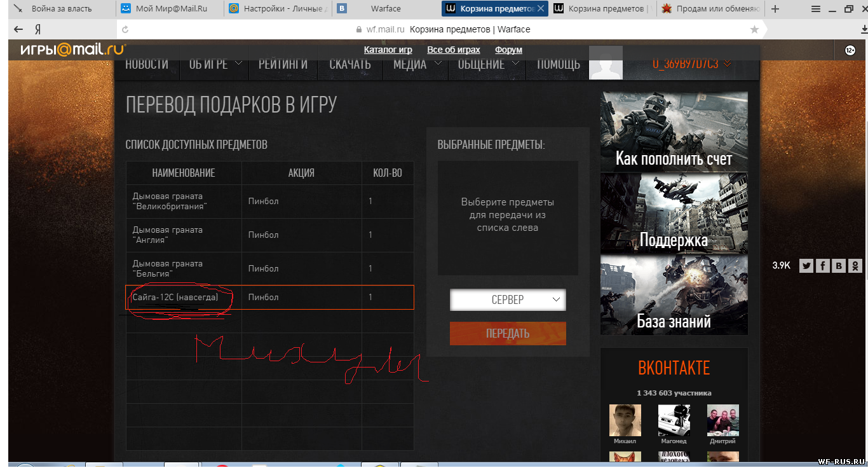Click the Yandex "Я" home button
This screenshot has width=868, height=468.
[37, 29]
